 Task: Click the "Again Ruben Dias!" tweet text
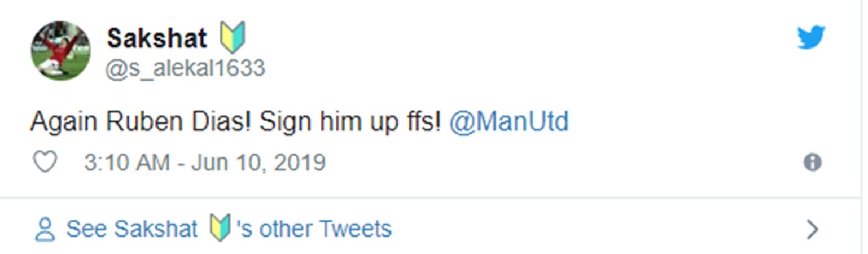click(140, 122)
